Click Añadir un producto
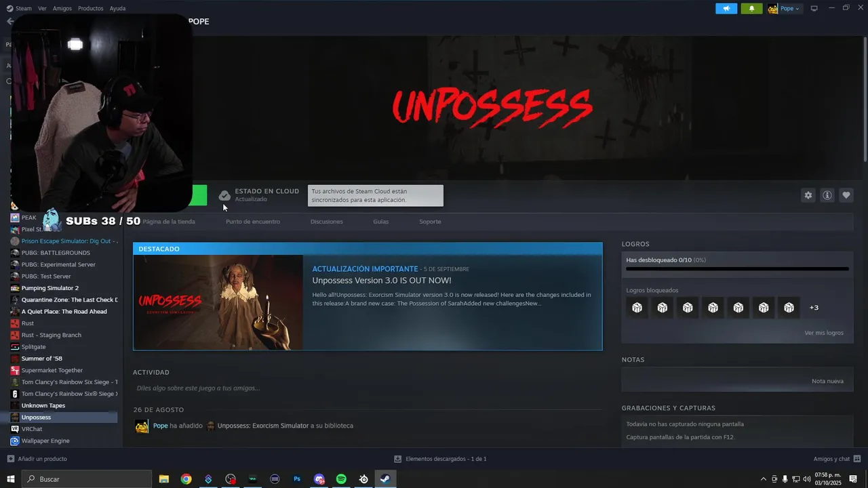The image size is (868, 488). [37, 459]
